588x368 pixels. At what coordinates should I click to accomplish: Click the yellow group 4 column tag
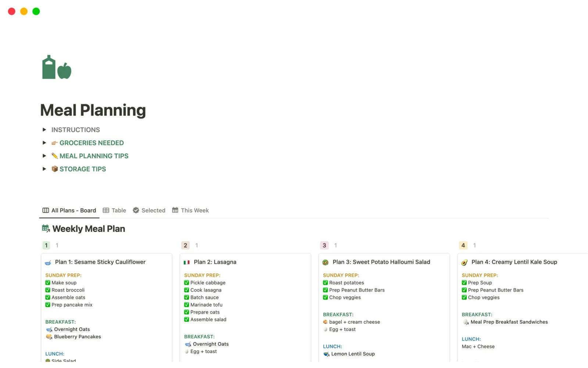(x=463, y=245)
